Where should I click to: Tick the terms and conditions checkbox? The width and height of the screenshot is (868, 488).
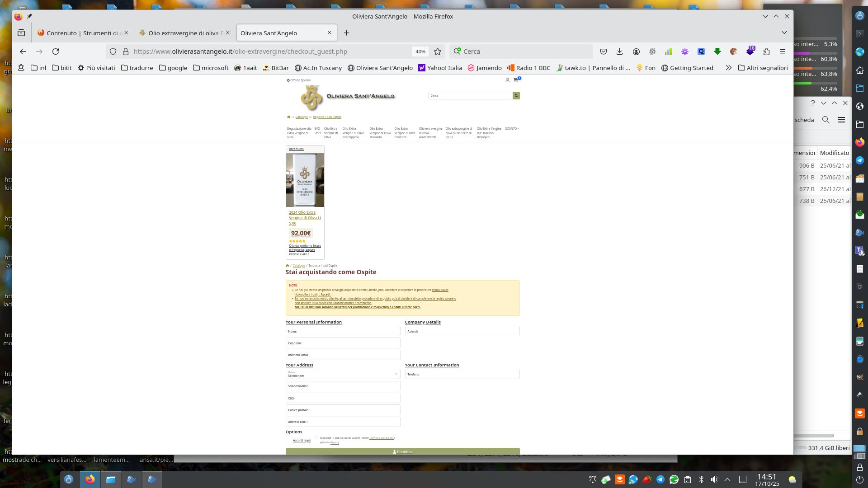(317, 438)
